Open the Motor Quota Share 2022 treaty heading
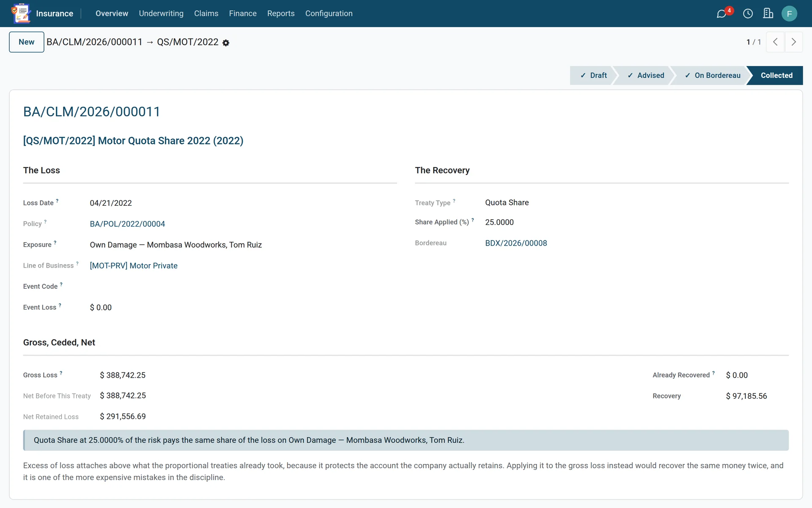812x508 pixels. point(133,141)
